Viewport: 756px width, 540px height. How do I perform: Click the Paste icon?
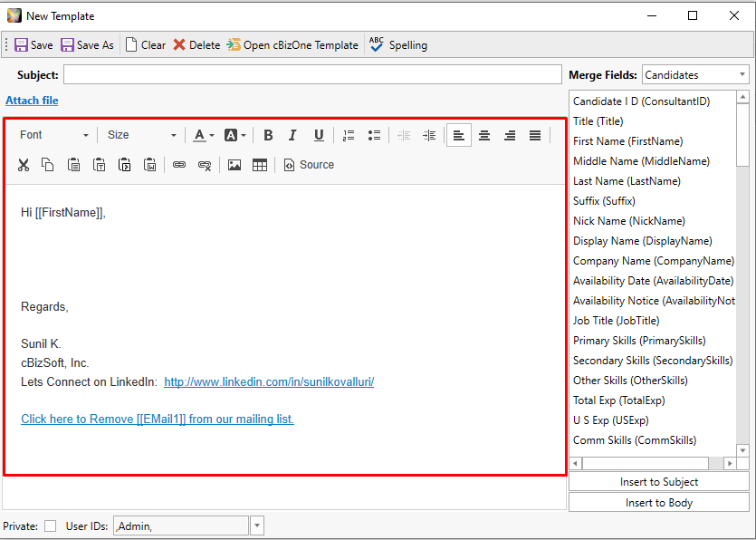coord(73,165)
